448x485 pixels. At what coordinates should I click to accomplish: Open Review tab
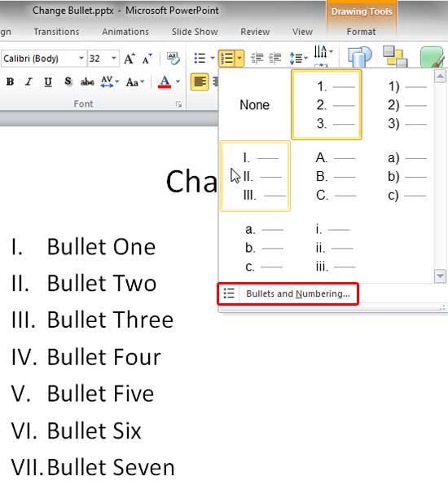(x=255, y=32)
